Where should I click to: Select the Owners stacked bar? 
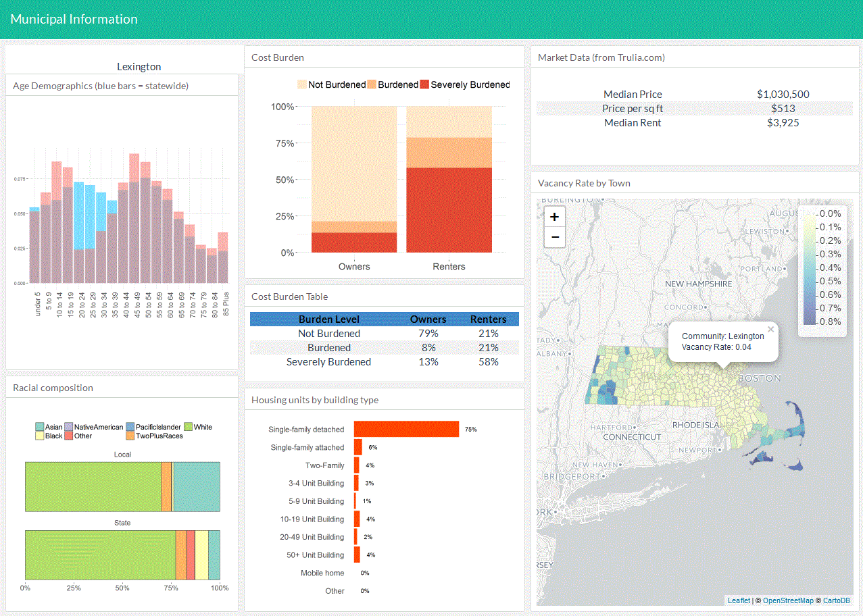coord(354,179)
